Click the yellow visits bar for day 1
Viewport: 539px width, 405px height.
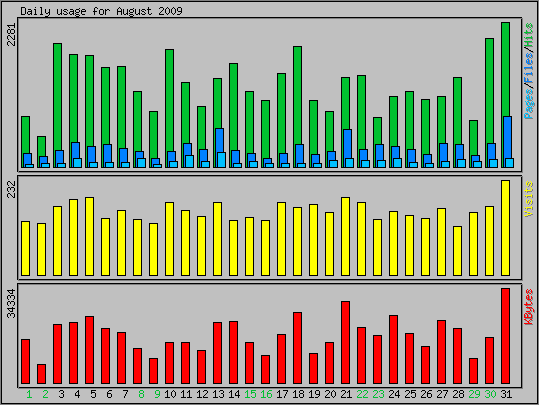point(25,249)
